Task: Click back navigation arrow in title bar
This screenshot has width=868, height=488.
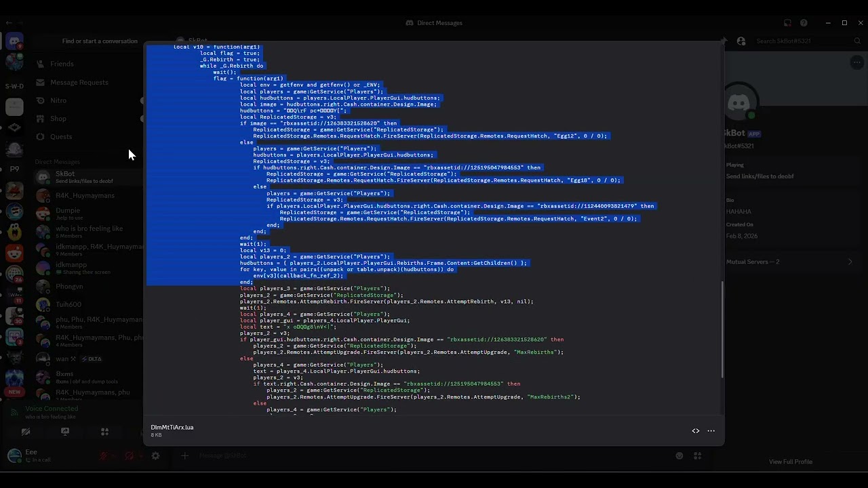Action: point(8,23)
